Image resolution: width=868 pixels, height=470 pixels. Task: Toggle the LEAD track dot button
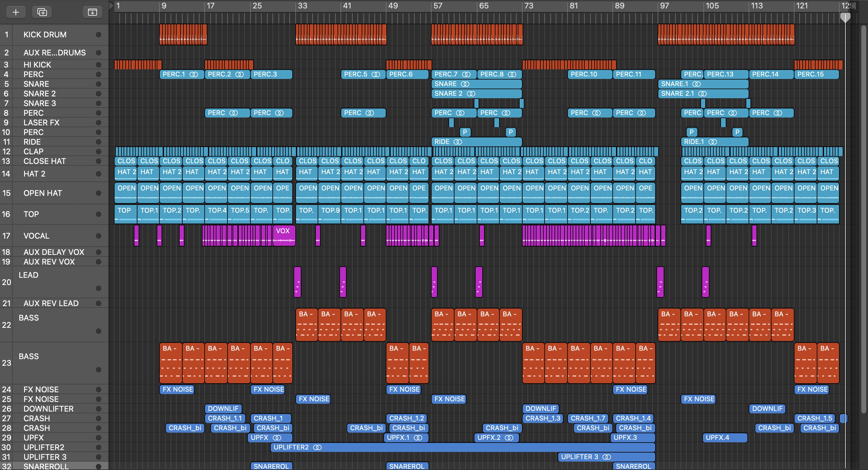pyautogui.click(x=98, y=288)
